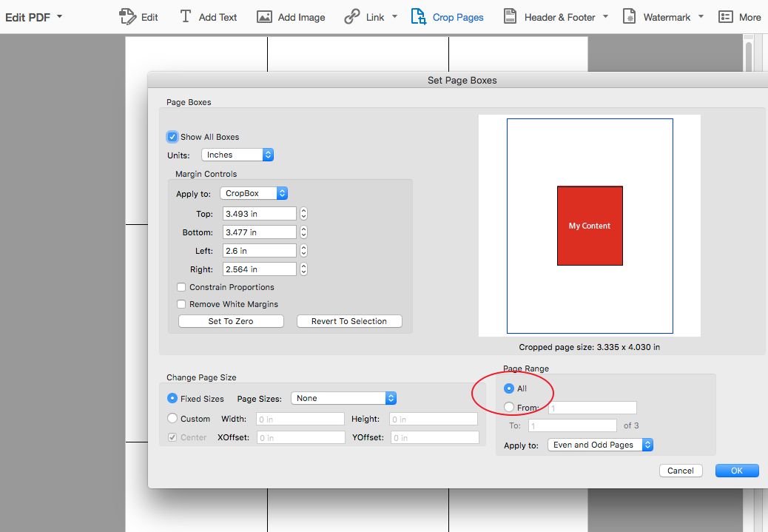Select the From page range radio button
This screenshot has height=532, width=768.
point(509,407)
